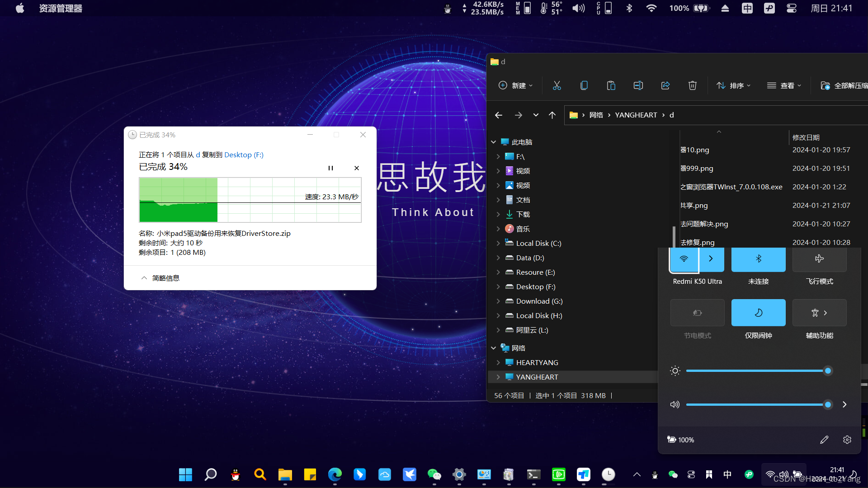Open WeChat from taskbar

coord(434,474)
